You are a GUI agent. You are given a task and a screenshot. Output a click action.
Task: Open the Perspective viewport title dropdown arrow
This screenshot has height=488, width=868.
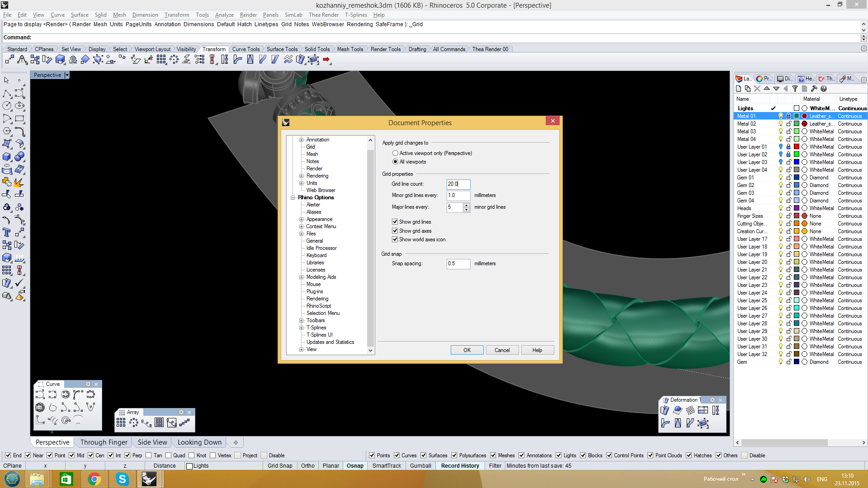pos(67,75)
